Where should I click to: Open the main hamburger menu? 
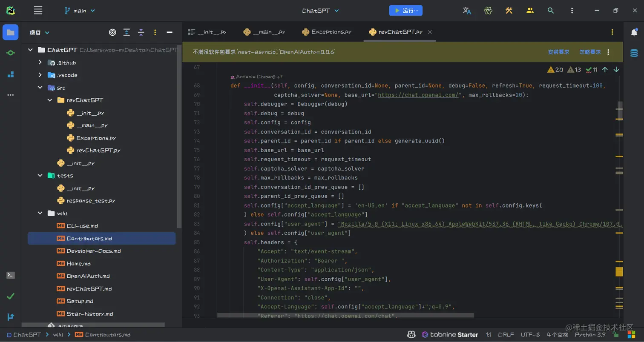pyautogui.click(x=38, y=11)
